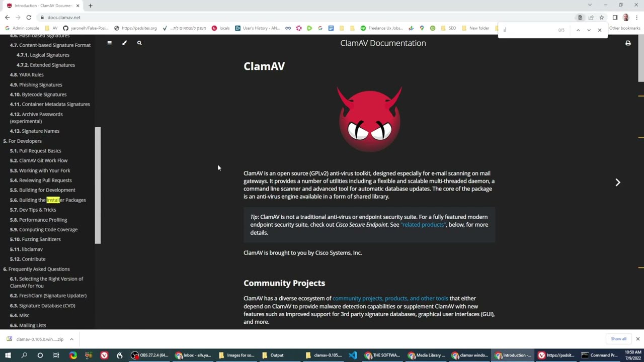Open 5.6. Building the Installer Packages chapter
This screenshot has width=644, height=362.
[48, 200]
